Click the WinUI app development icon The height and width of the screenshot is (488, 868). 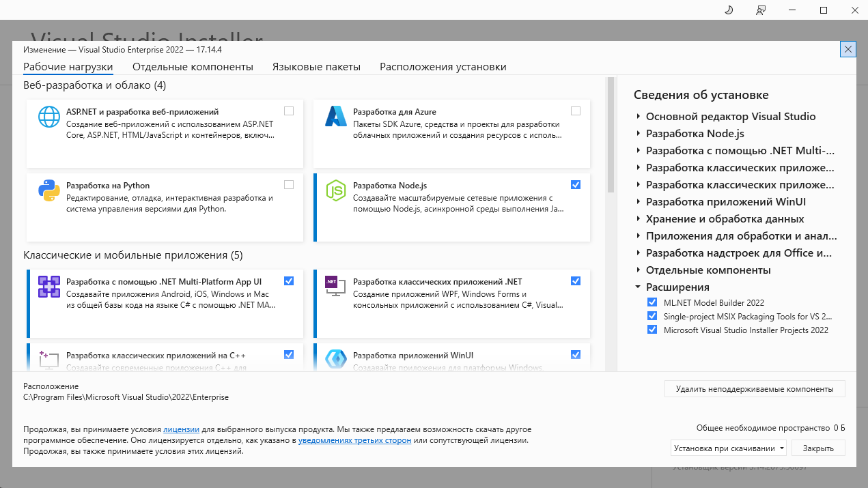pos(336,360)
